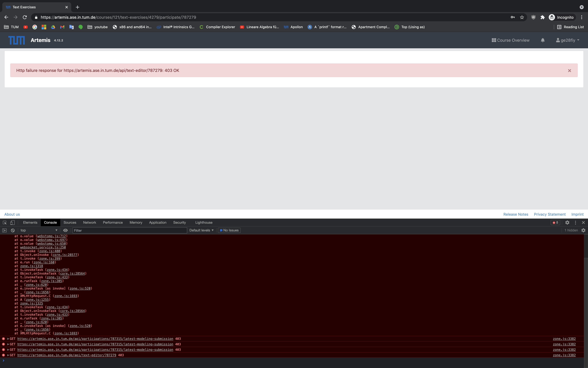The height and width of the screenshot is (368, 588).
Task: Click the browser address bar URL
Action: pos(118,17)
